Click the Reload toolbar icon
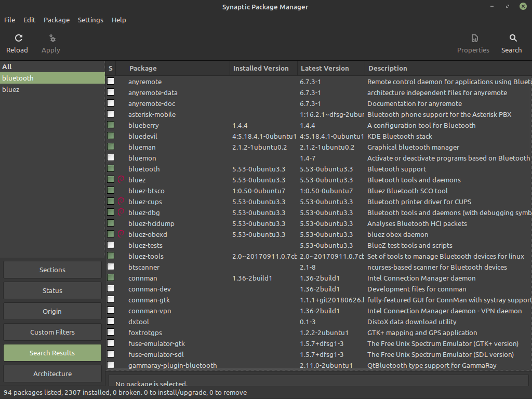 19,38
